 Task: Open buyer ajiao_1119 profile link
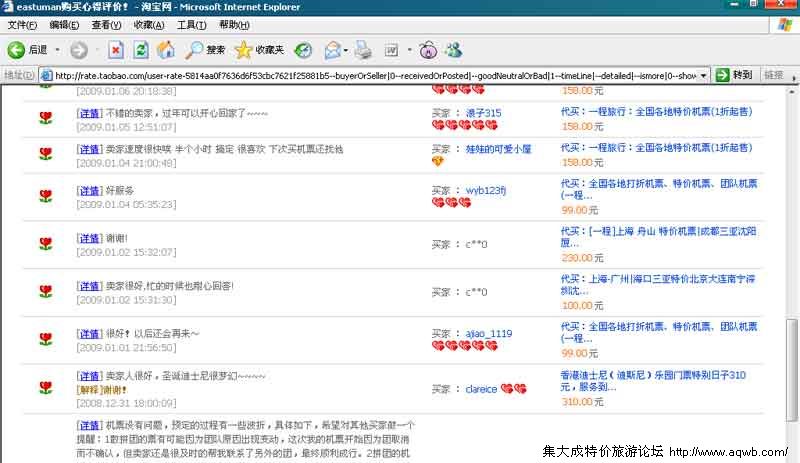coord(489,333)
